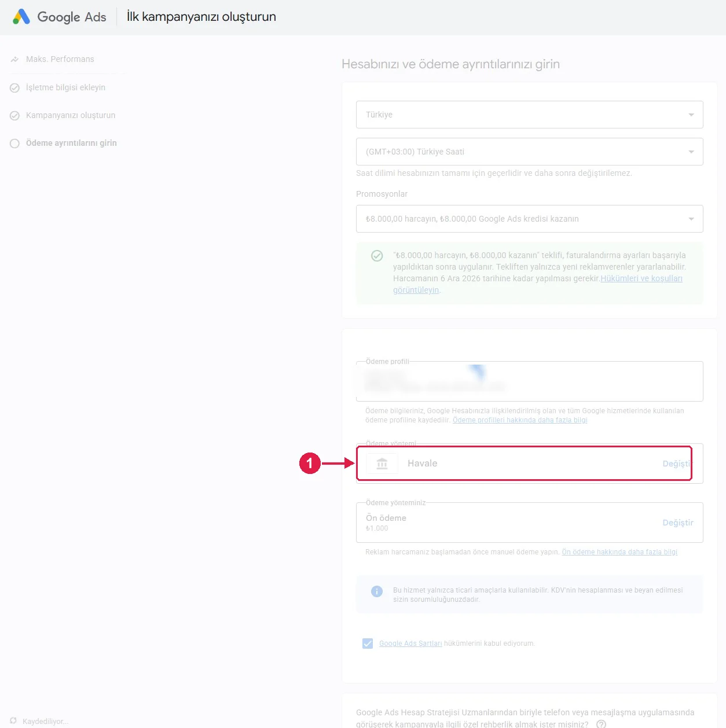Select Maks. Performans step

60,59
